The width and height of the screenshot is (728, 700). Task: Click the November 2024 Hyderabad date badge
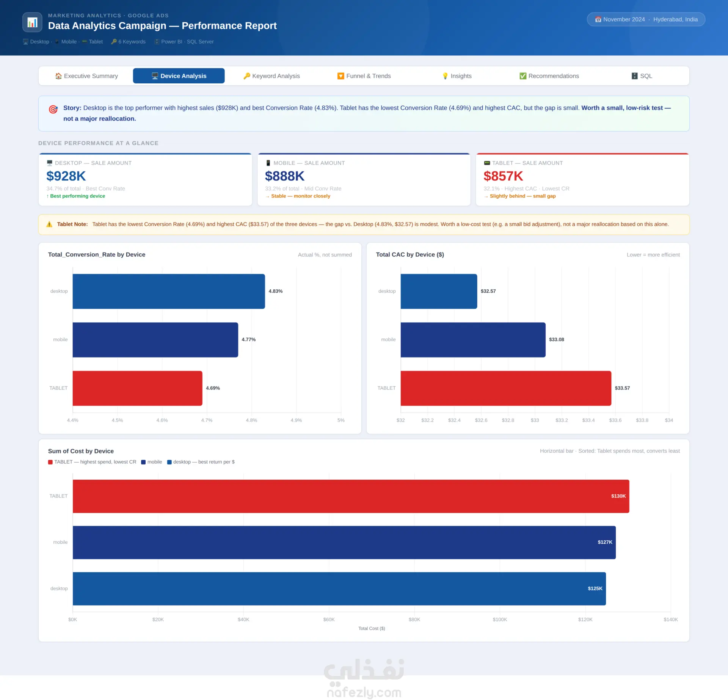click(x=646, y=19)
